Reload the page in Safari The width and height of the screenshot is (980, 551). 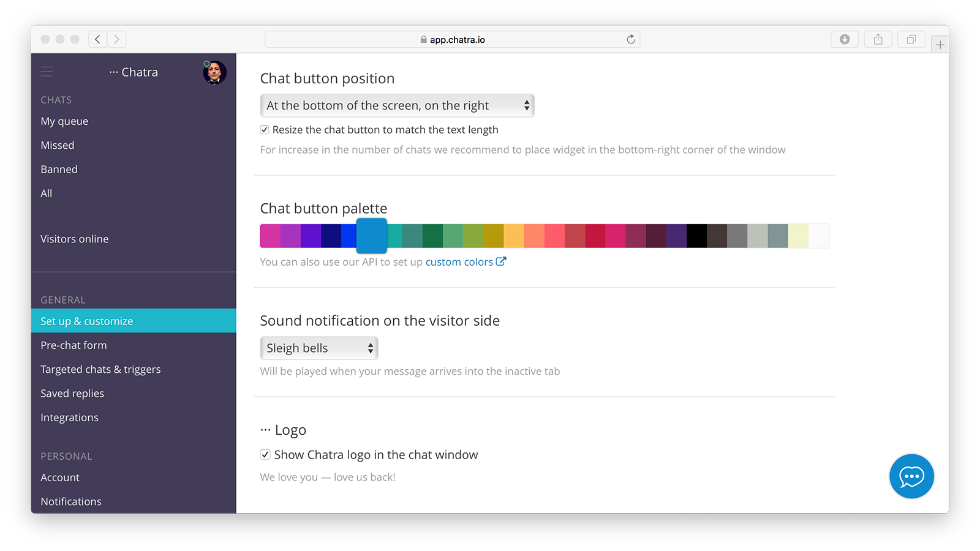point(630,40)
